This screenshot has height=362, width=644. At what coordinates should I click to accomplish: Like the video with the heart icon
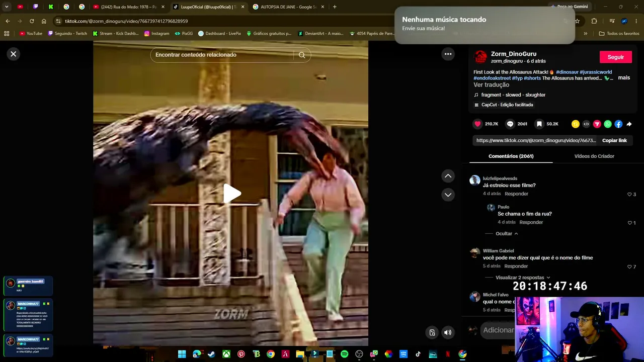point(477,124)
